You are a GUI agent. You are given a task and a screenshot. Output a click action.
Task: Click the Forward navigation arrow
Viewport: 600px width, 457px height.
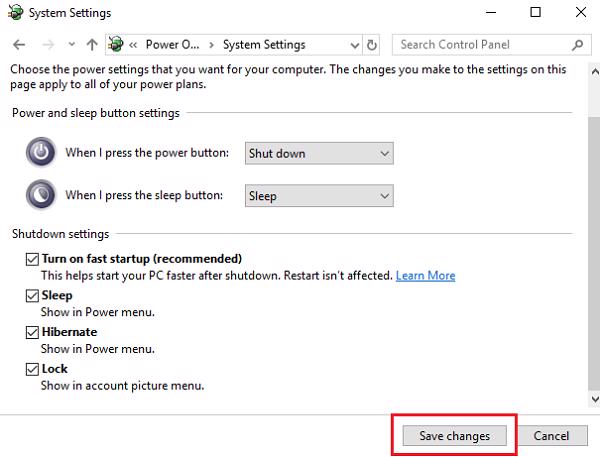pos(46,45)
